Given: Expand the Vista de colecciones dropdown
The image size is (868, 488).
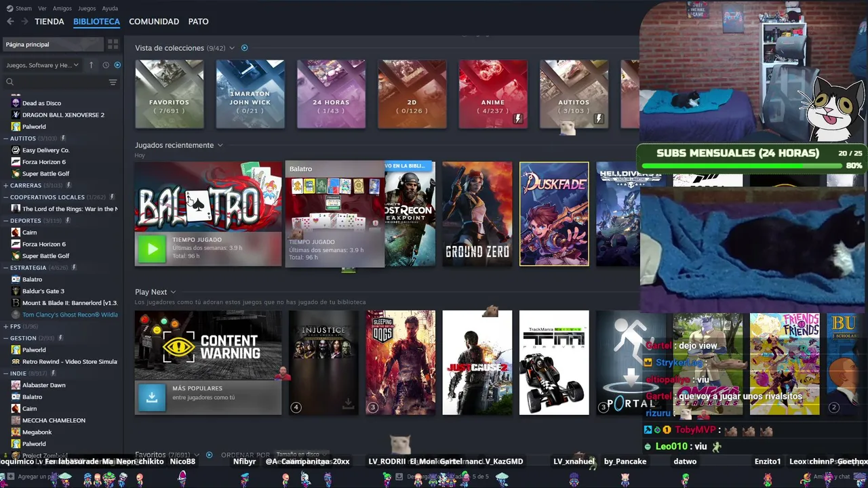Looking at the screenshot, I should click(x=232, y=48).
